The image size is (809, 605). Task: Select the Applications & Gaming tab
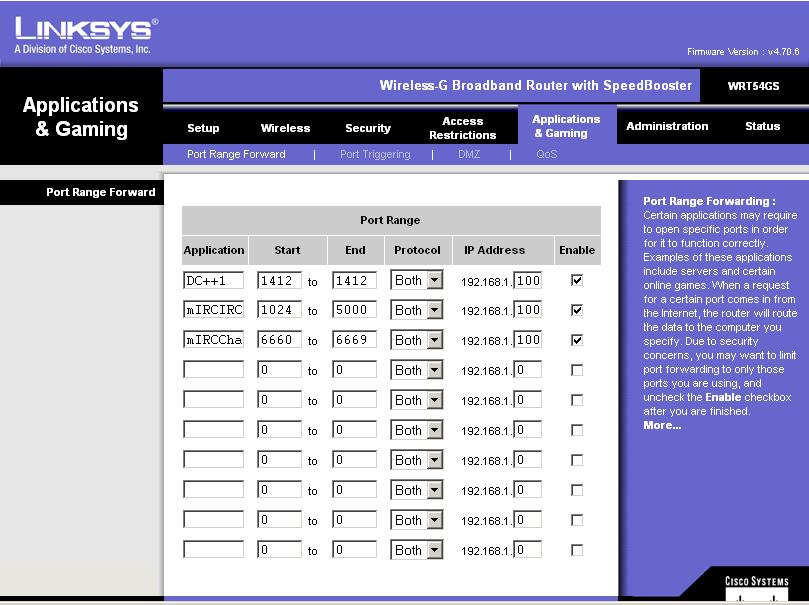(567, 126)
